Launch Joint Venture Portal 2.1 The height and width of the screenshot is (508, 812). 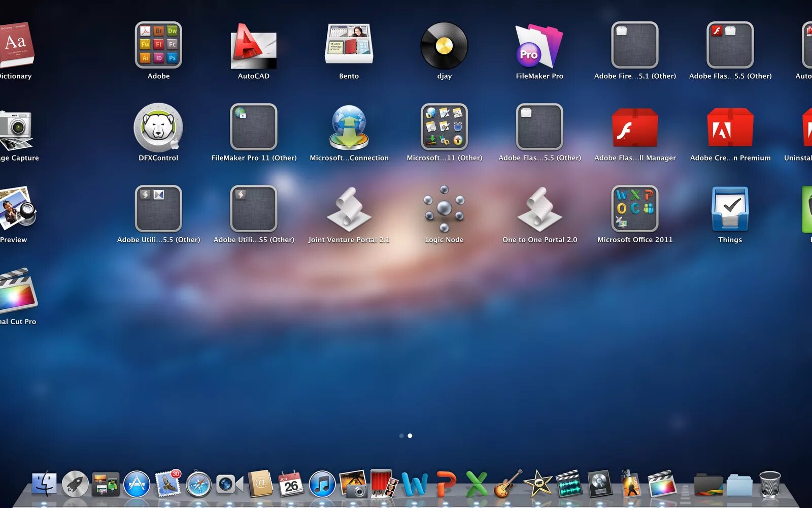pos(349,209)
